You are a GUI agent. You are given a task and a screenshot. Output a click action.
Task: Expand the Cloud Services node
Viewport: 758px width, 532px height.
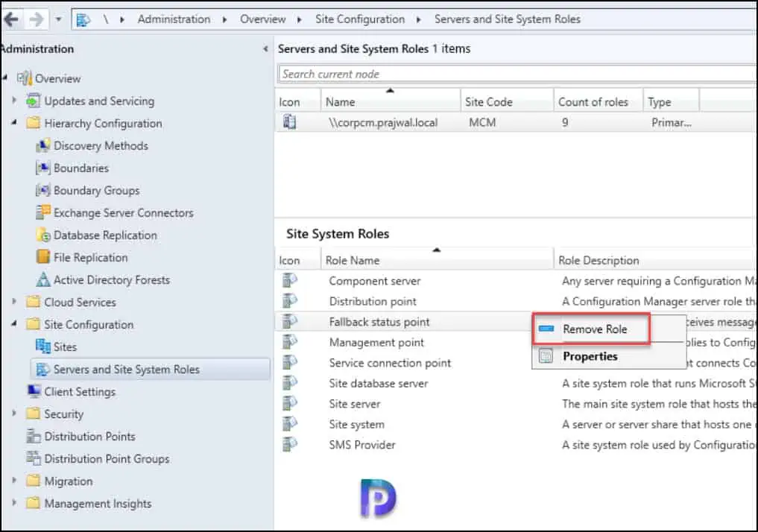click(14, 302)
